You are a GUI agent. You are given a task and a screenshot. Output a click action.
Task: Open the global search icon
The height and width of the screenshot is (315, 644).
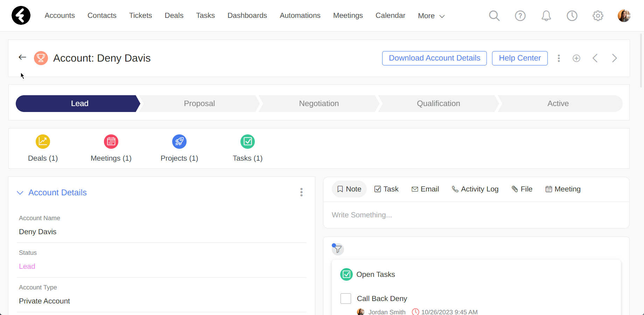click(494, 16)
